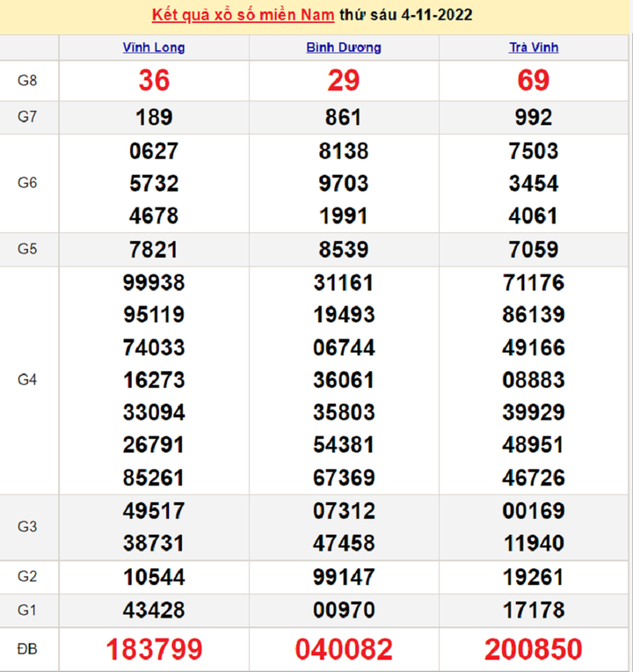Click the G5 result 7821
633x672 pixels.
tap(154, 249)
